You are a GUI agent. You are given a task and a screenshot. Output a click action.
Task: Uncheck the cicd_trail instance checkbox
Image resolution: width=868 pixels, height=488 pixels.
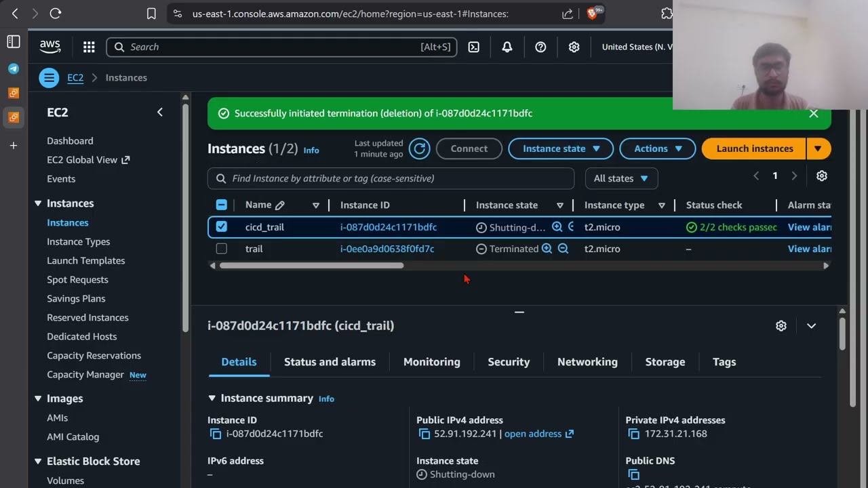(x=221, y=227)
